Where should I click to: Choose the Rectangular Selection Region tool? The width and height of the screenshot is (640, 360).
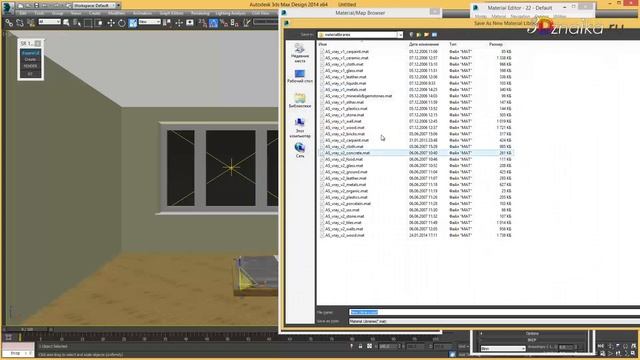88,23
